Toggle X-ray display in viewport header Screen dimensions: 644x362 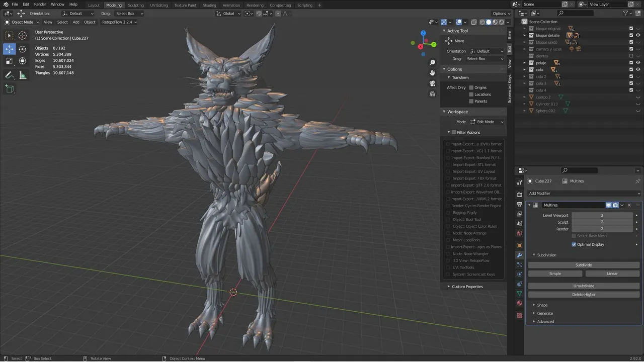pyautogui.click(x=473, y=22)
